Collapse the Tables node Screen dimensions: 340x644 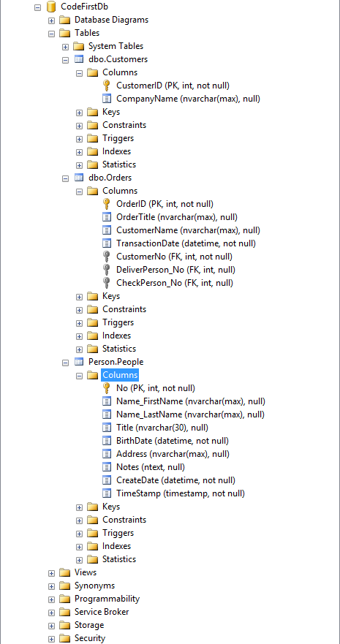(x=51, y=34)
